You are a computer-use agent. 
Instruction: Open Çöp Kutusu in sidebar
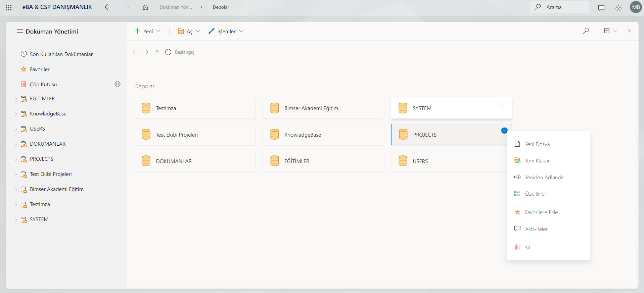tap(43, 84)
